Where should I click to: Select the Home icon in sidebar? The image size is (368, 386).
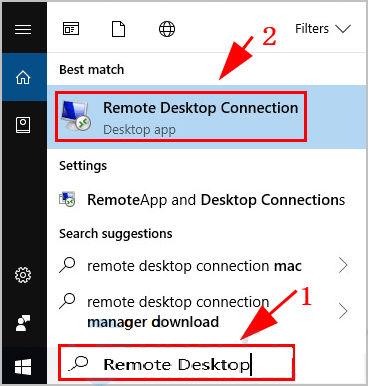[x=23, y=77]
